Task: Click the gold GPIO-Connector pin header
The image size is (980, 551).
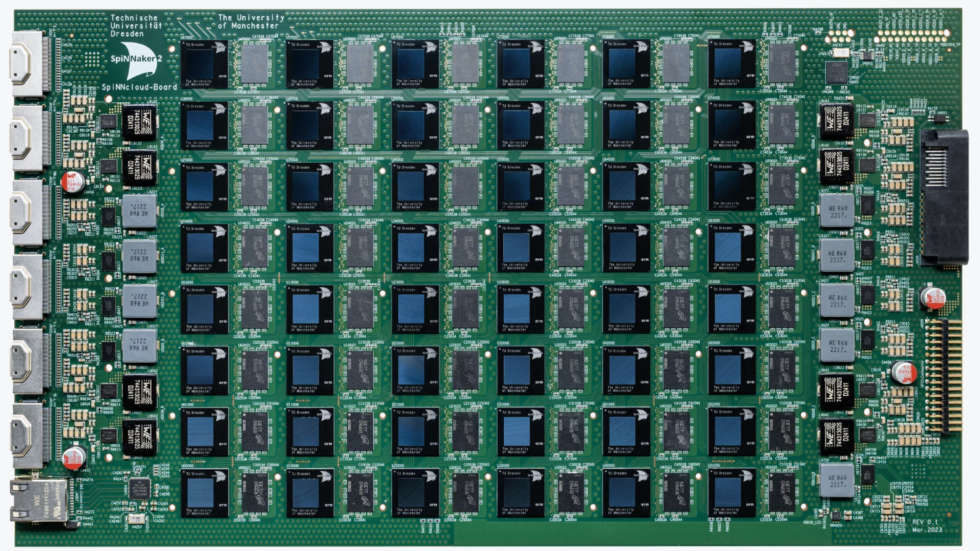Action: click(x=945, y=375)
